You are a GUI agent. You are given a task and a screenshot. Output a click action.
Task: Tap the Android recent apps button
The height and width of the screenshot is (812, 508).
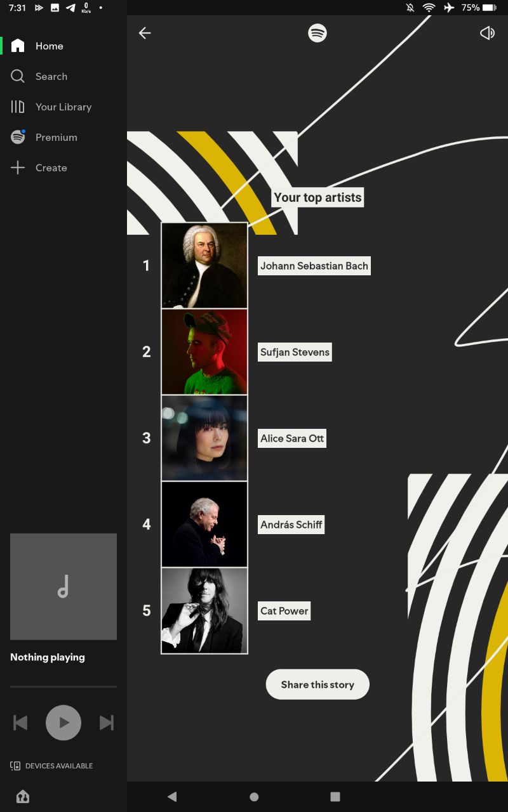(x=335, y=797)
